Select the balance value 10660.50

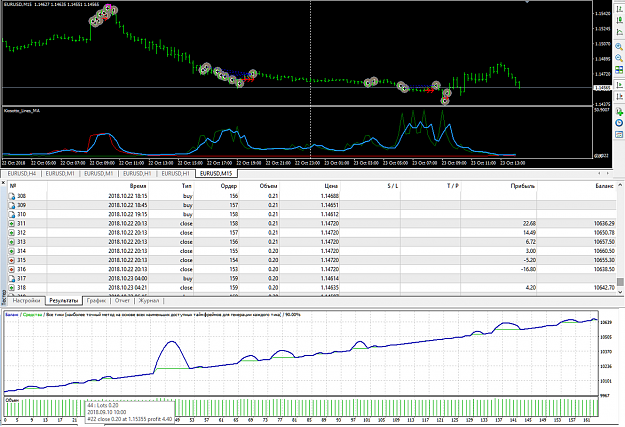[x=604, y=251]
